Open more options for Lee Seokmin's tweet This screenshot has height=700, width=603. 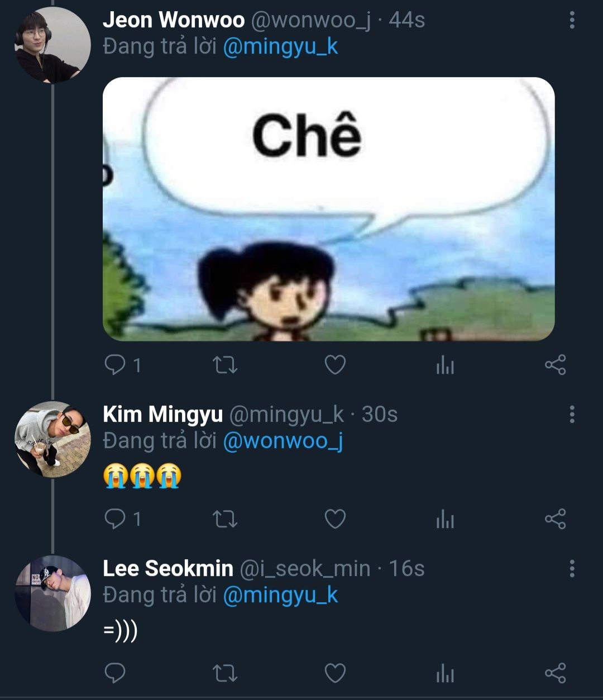click(572, 569)
